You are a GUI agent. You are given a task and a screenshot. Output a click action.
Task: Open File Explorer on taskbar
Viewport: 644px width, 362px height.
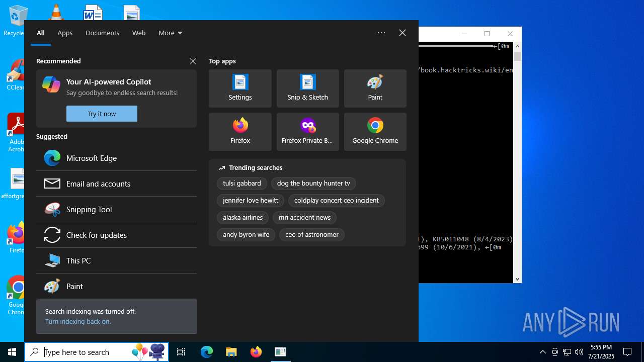[231, 352]
